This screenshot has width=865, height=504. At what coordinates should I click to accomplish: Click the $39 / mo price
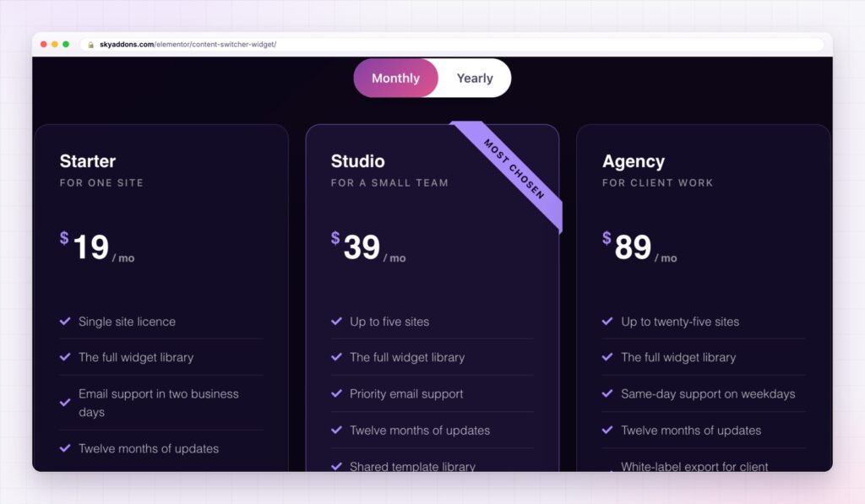pos(368,247)
